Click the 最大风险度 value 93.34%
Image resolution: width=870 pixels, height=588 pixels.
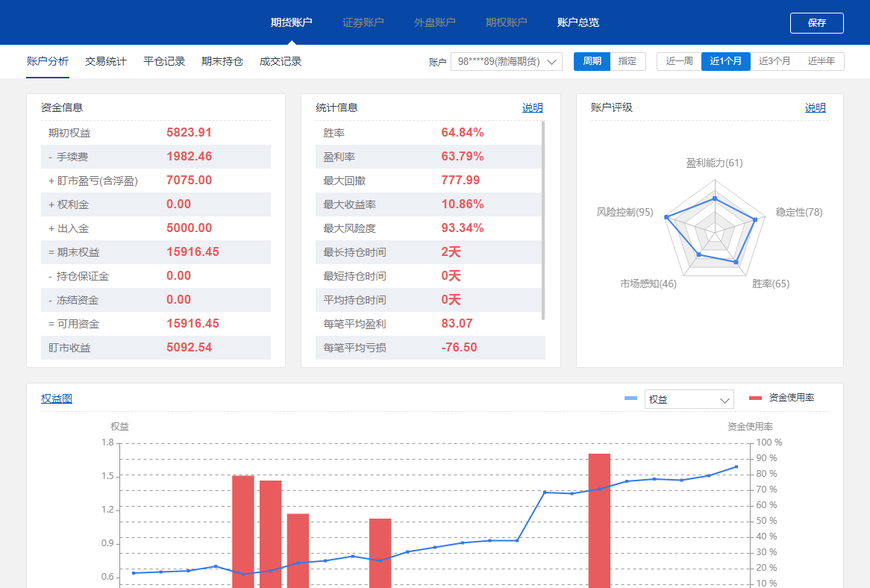463,228
